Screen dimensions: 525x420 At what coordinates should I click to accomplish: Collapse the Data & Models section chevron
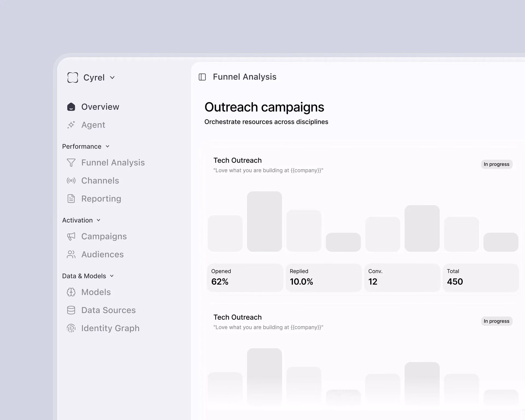coord(112,276)
